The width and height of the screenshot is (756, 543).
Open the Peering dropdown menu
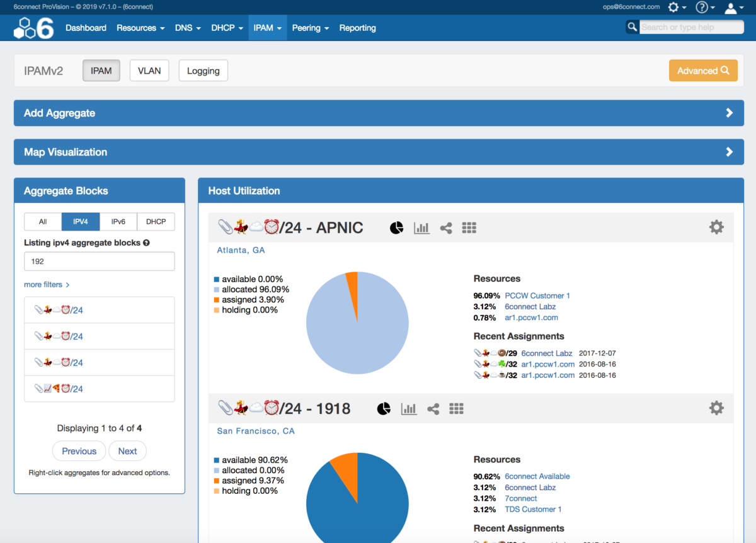pyautogui.click(x=311, y=28)
